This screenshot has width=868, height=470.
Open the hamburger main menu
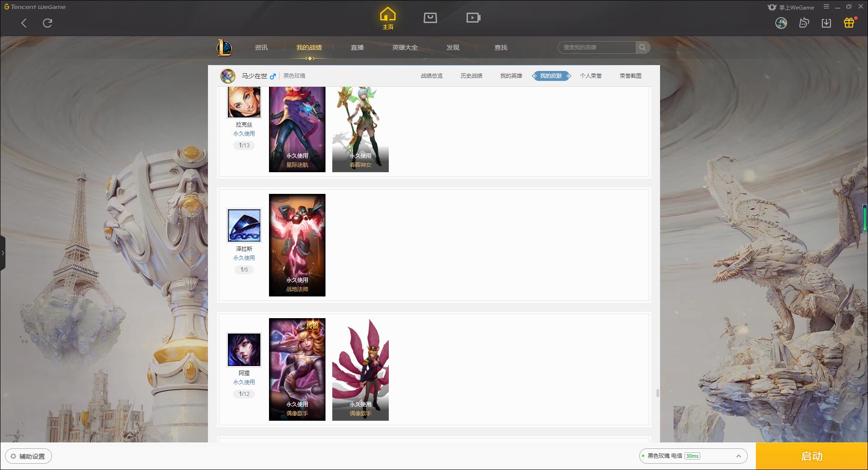826,7
